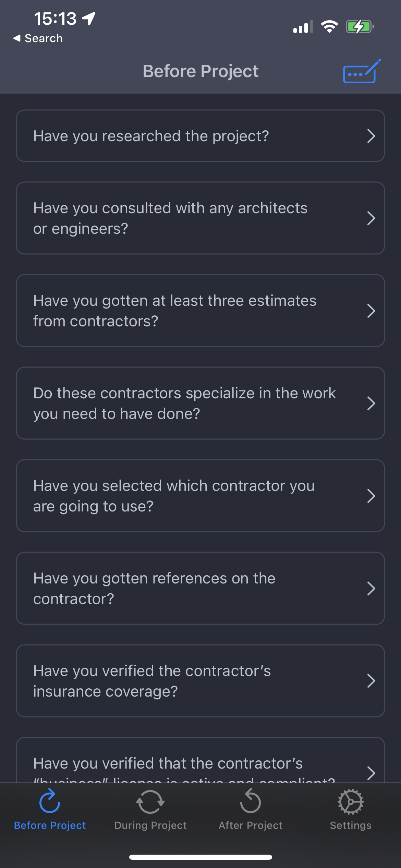Open the During Project cycle icon
This screenshot has height=868, width=401.
150,802
